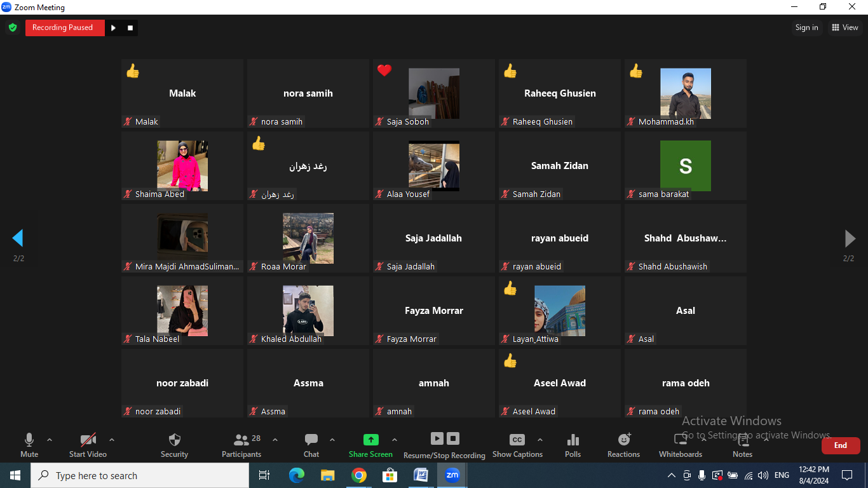
Task: Resume recording from bottom toolbar play icon
Action: click(x=437, y=438)
